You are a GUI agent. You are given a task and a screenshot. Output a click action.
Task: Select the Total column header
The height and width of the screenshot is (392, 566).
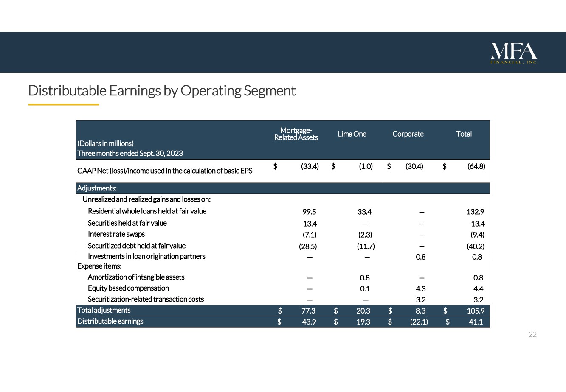[x=464, y=134]
